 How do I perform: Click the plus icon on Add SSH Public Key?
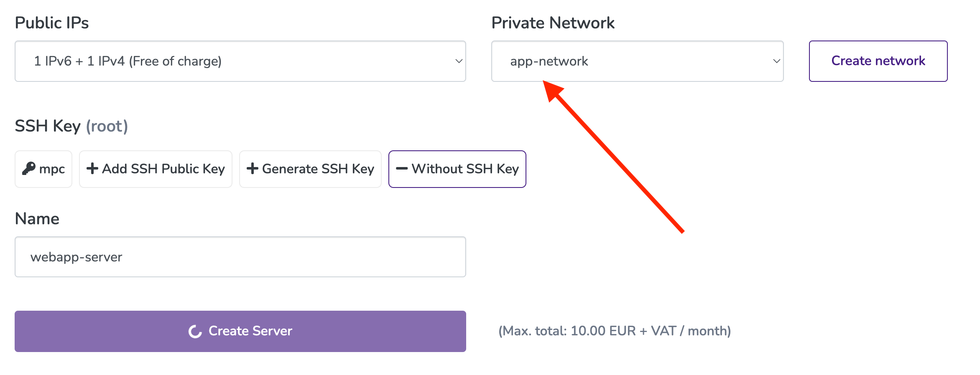[93, 169]
